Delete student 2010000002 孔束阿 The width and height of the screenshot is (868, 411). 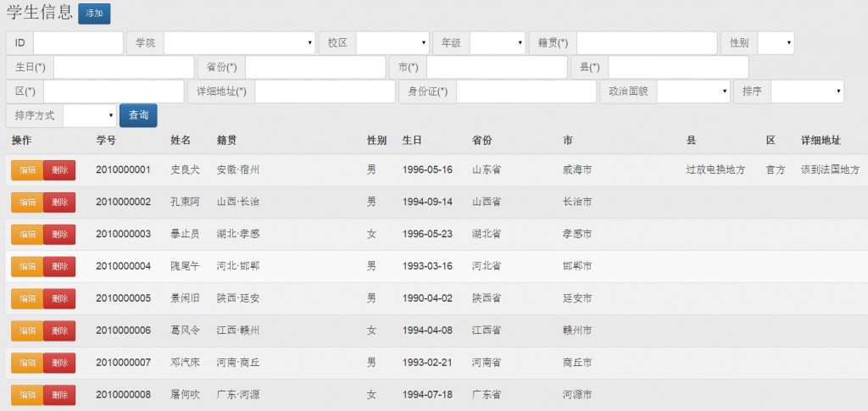[x=59, y=203]
